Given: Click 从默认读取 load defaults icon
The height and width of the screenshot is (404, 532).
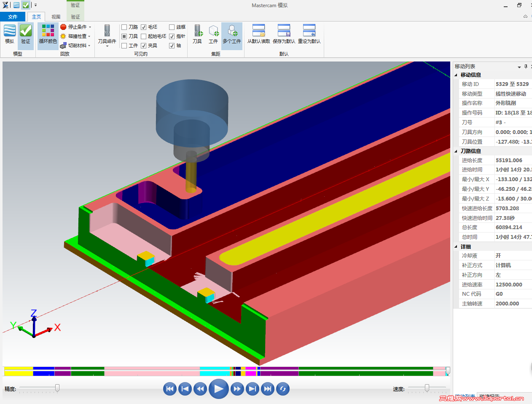Looking at the screenshot, I should [x=258, y=30].
